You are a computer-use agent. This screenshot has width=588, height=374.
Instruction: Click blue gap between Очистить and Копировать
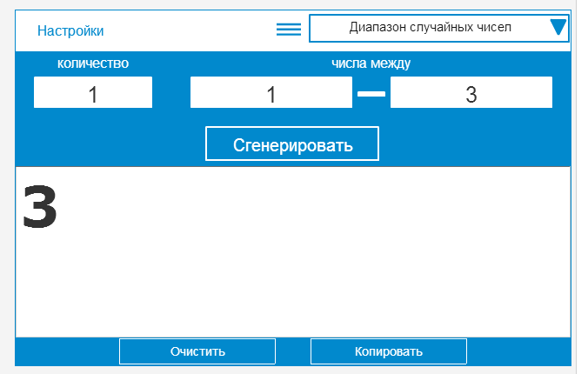pos(293,351)
